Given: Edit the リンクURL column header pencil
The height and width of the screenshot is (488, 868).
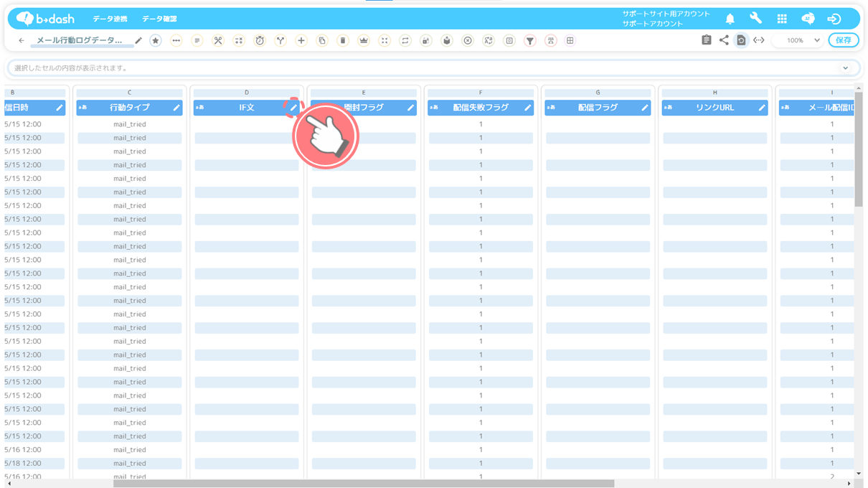Looking at the screenshot, I should (x=762, y=108).
